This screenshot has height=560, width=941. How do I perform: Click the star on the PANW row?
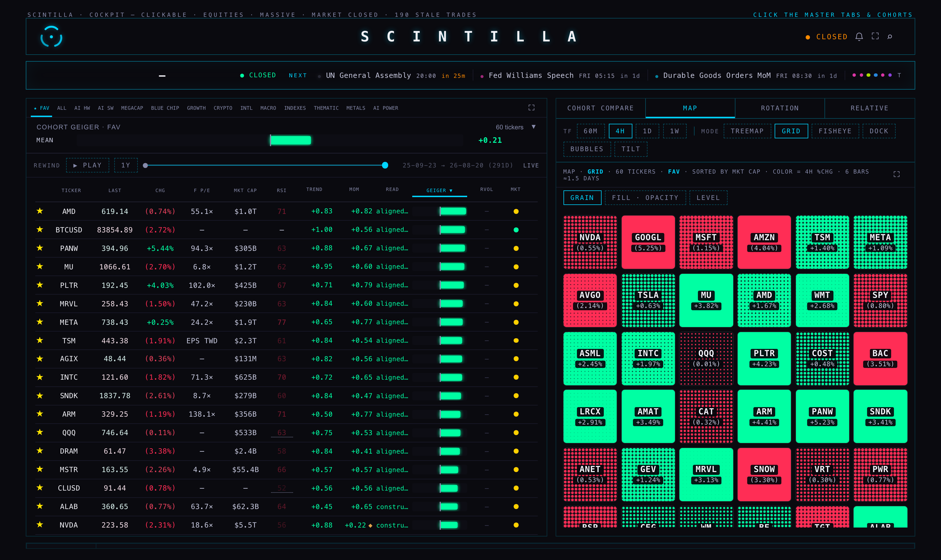tap(40, 248)
